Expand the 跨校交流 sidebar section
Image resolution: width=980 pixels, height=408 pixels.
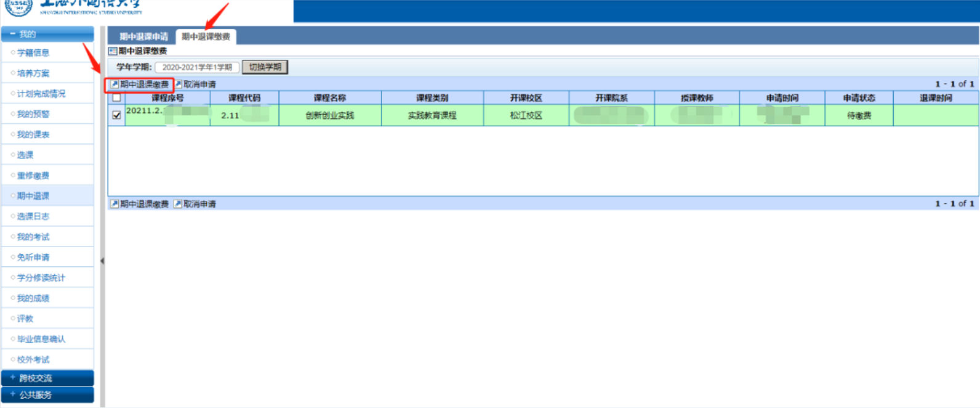[13, 378]
